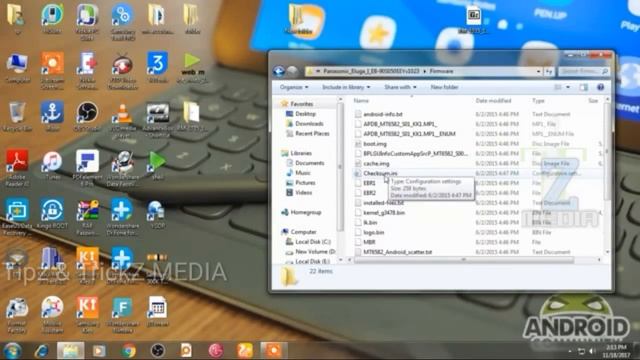Screen dimensions: 640x360
Task: Go back in the Explorer window
Action: click(279, 71)
